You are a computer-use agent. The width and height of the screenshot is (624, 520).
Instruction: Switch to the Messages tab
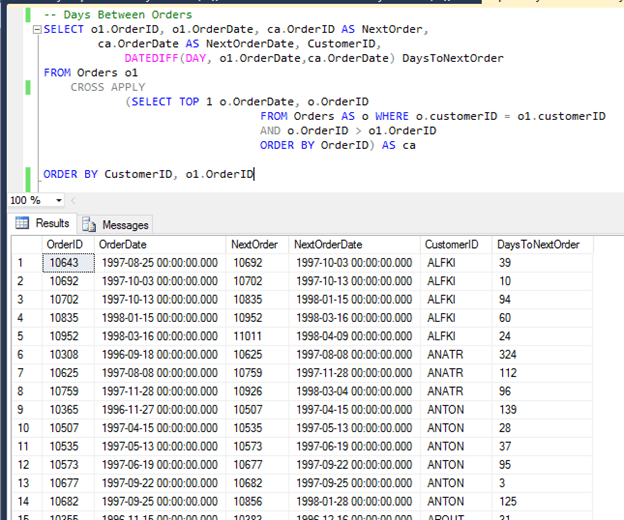click(125, 225)
